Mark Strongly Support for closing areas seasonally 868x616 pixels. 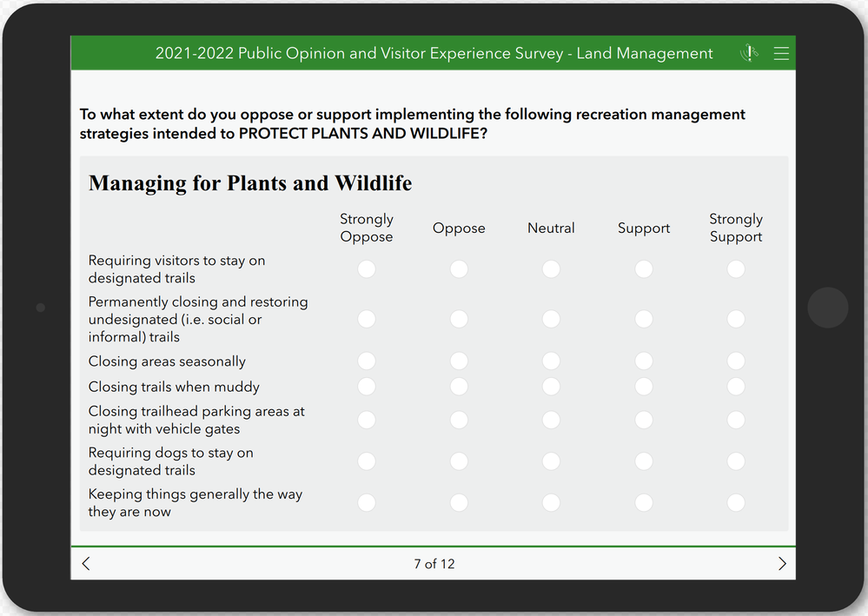point(736,361)
